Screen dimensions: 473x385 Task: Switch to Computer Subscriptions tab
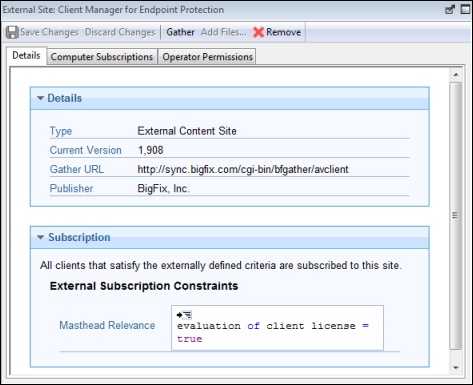pyautogui.click(x=102, y=57)
